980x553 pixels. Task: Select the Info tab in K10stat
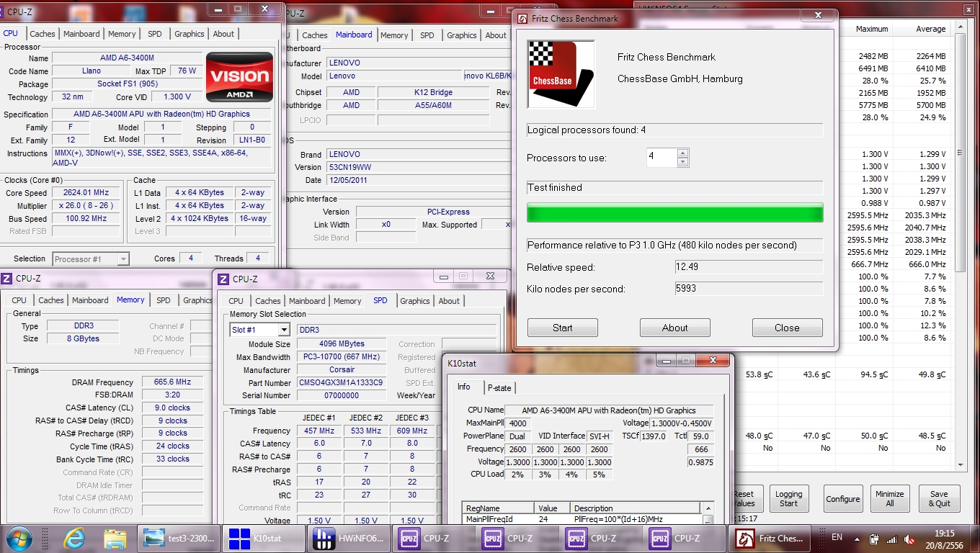(x=464, y=387)
